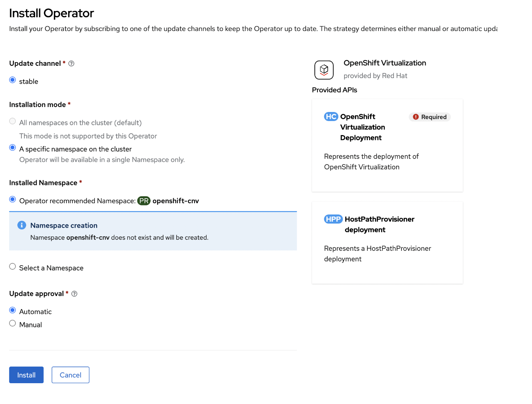Select the stable update channel
Viewport: 532px width, 404px height.
click(12, 80)
